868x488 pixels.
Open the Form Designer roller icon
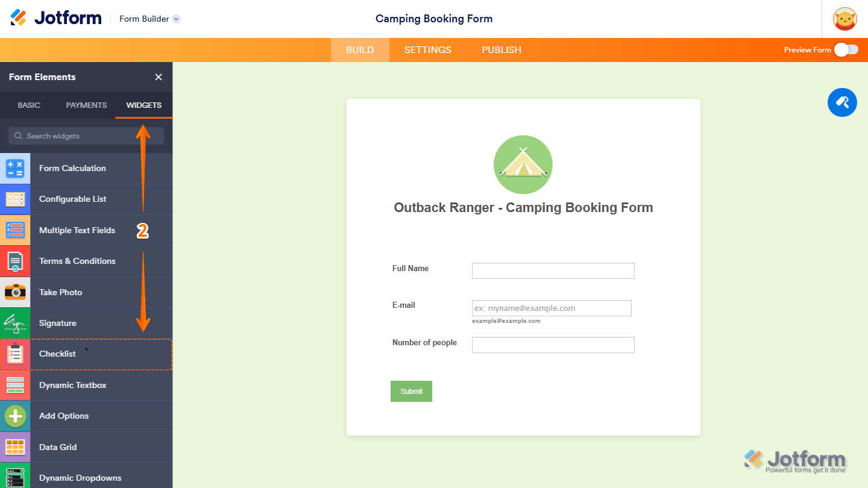(x=842, y=102)
